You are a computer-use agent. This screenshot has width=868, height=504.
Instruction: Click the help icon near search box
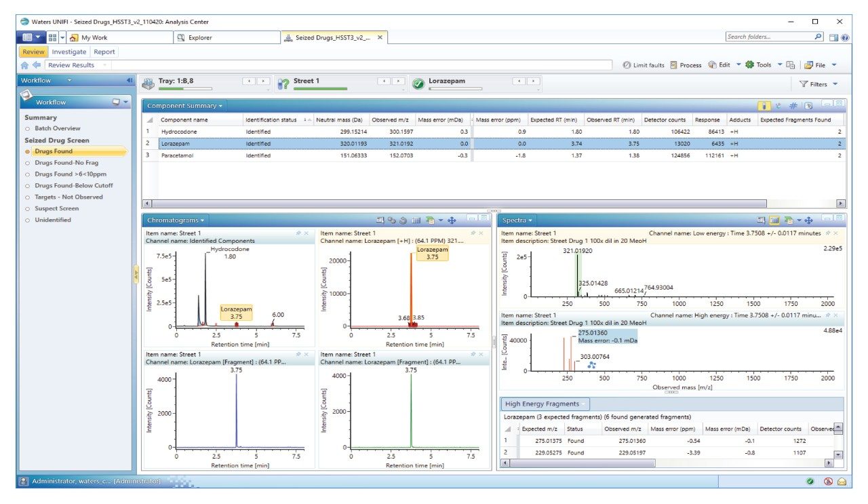point(845,38)
